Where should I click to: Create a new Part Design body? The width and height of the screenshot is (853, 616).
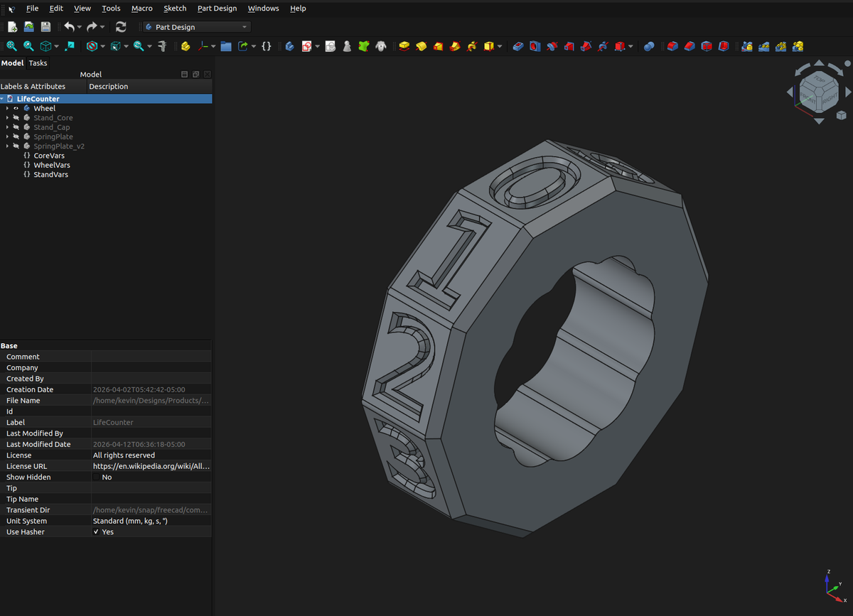pos(290,46)
